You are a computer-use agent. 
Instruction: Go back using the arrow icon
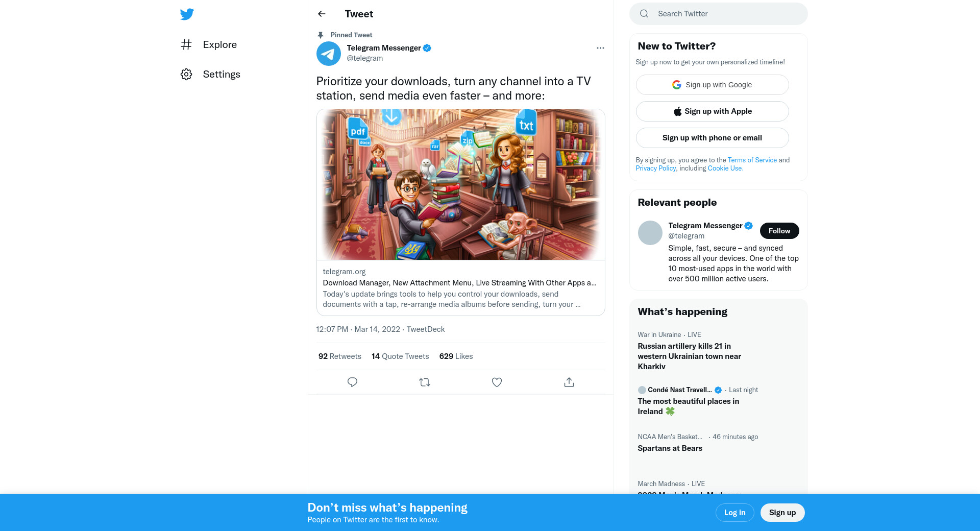[x=322, y=14]
